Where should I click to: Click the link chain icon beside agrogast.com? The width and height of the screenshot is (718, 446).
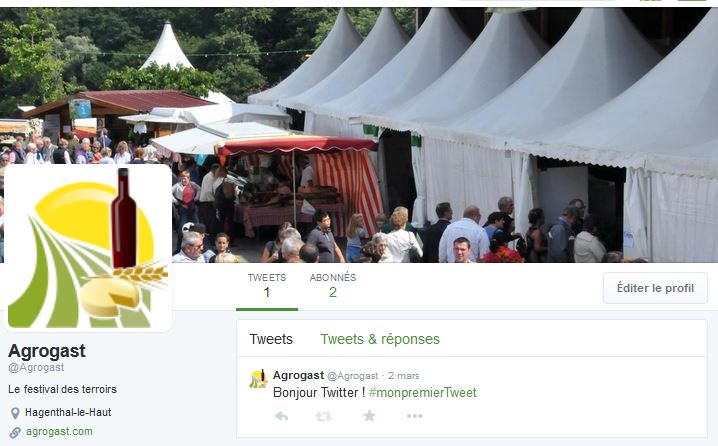15,432
